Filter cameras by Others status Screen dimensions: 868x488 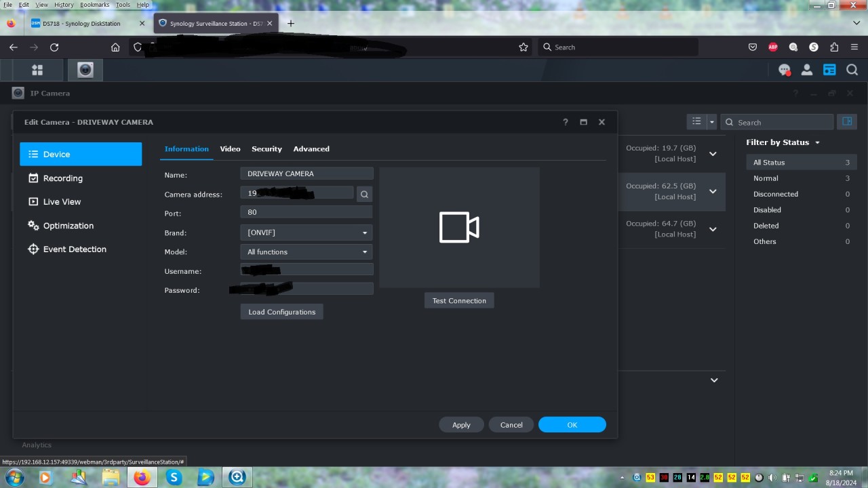click(802, 241)
